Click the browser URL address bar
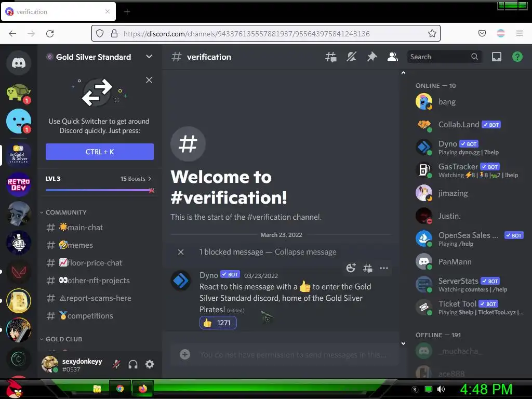Image resolution: width=532 pixels, height=399 pixels. tap(265, 33)
